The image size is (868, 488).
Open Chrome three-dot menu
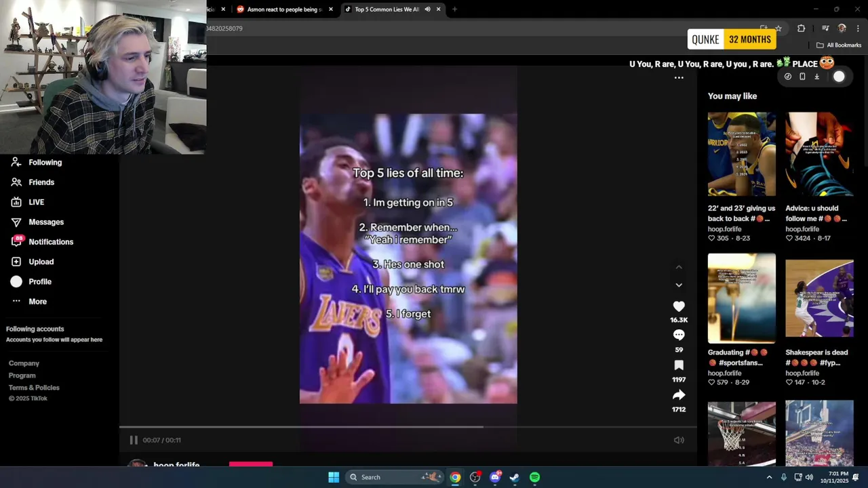[858, 28]
